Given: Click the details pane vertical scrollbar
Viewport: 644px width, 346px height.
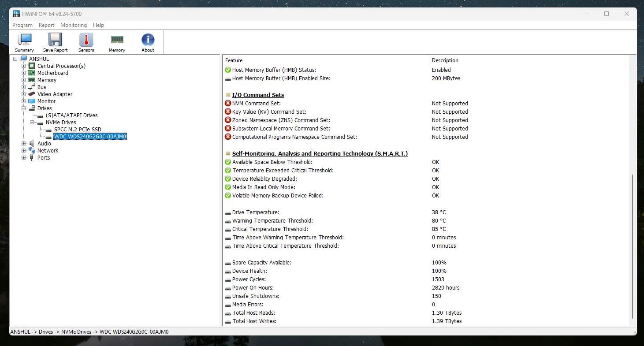Looking at the screenshot, I should point(632,246).
